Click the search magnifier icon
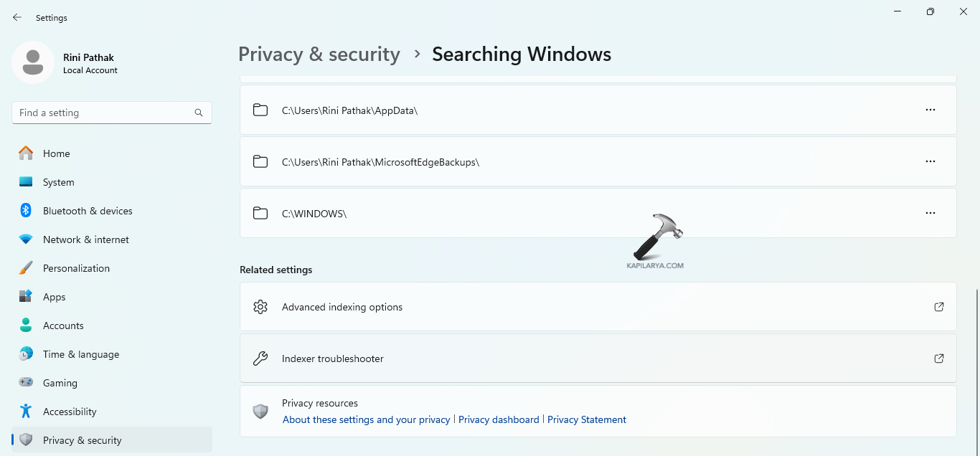This screenshot has height=456, width=980. (x=199, y=113)
